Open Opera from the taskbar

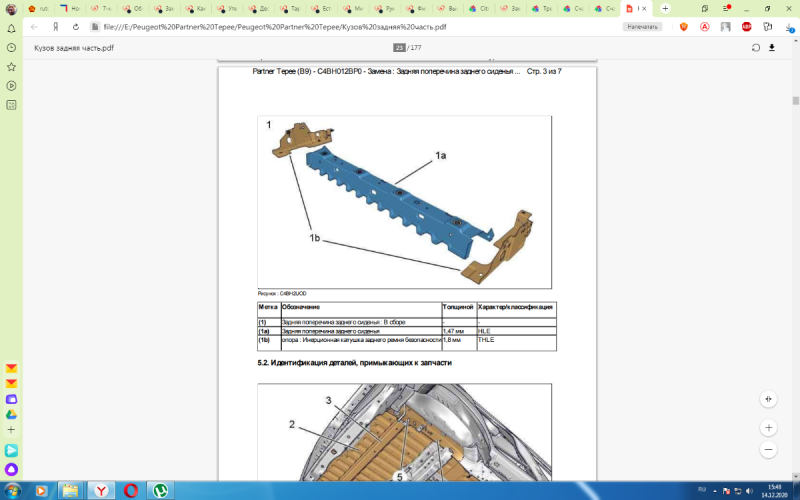coord(130,490)
